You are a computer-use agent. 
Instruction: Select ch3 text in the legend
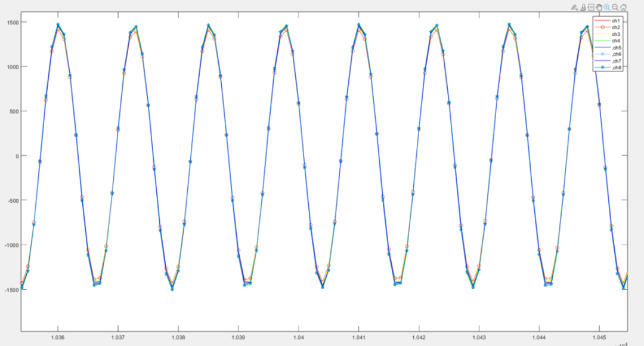[616, 34]
